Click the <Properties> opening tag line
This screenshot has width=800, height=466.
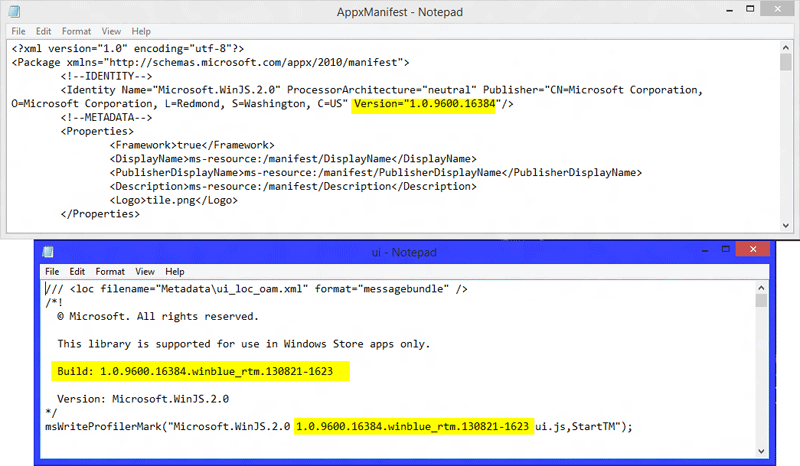tap(97, 131)
